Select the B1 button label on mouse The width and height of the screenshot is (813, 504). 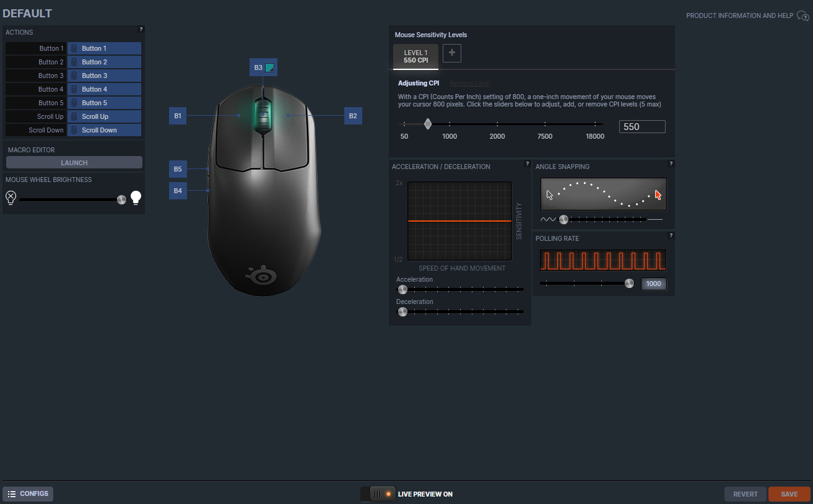click(178, 116)
